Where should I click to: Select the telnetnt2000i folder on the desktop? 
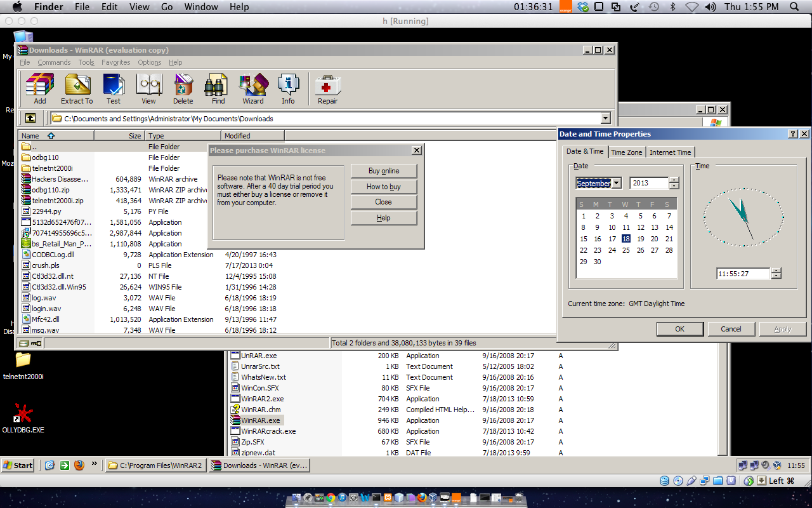[23, 366]
